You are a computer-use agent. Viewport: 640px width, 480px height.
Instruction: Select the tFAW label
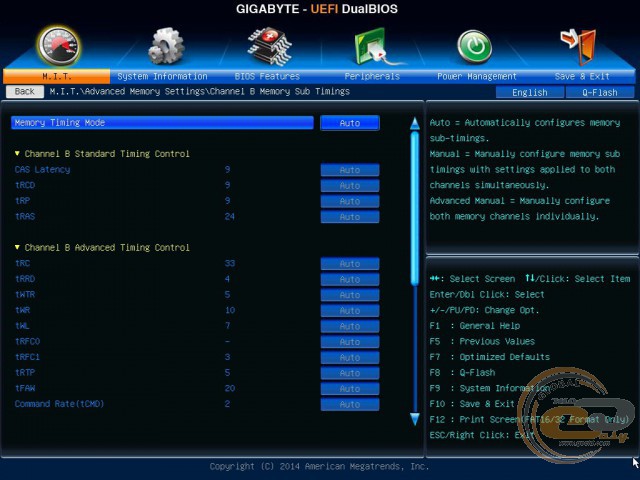(x=25, y=388)
